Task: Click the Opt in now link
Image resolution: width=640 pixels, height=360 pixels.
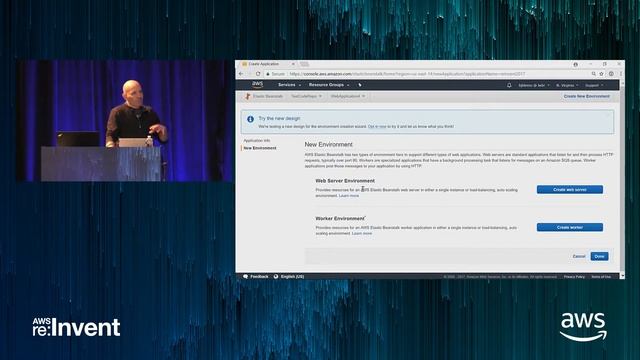Action: [377, 127]
